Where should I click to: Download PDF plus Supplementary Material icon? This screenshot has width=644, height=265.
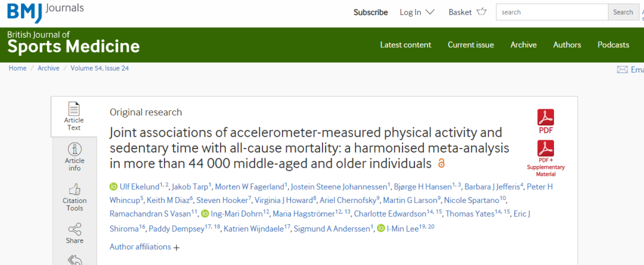[546, 149]
